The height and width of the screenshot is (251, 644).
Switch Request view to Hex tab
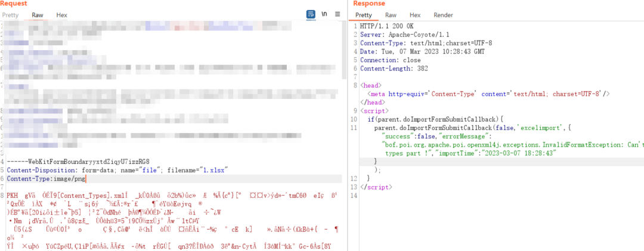[61, 15]
